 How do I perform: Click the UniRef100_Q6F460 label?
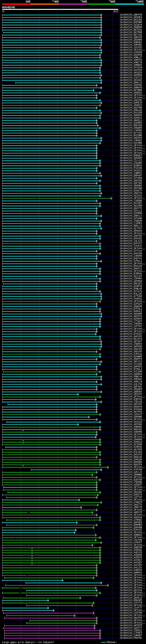(131, 387)
